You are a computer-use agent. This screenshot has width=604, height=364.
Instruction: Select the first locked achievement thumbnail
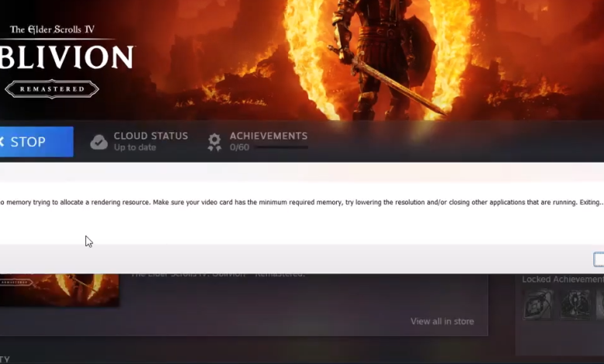tap(538, 304)
